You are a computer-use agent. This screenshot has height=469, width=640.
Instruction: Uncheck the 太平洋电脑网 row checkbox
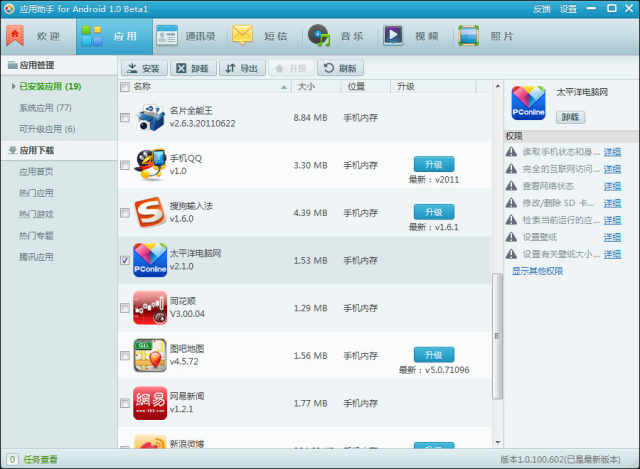(125, 260)
